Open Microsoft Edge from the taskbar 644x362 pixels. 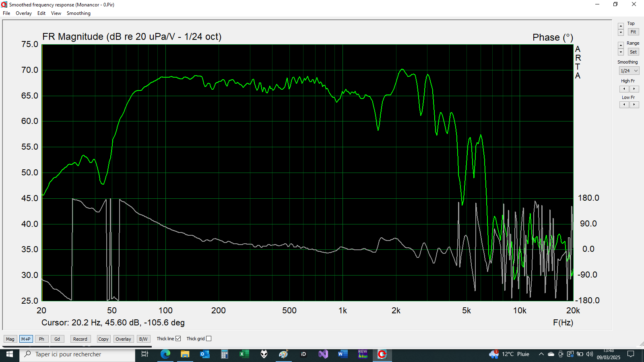(x=165, y=354)
